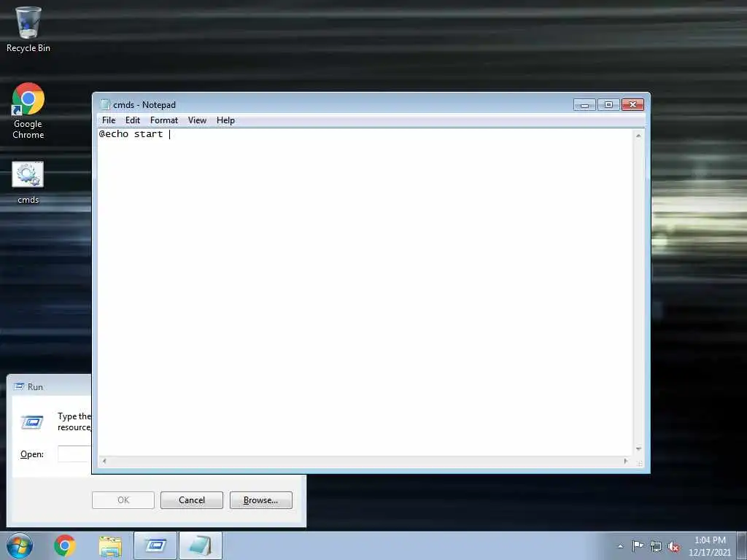This screenshot has width=747, height=560.
Task: Select the cmds batch file icon
Action: [28, 183]
